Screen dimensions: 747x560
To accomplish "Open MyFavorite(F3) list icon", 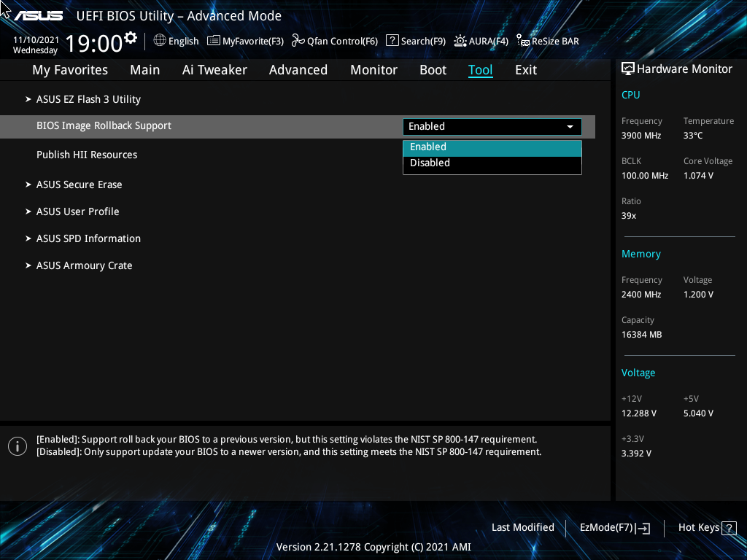I will pyautogui.click(x=214, y=41).
